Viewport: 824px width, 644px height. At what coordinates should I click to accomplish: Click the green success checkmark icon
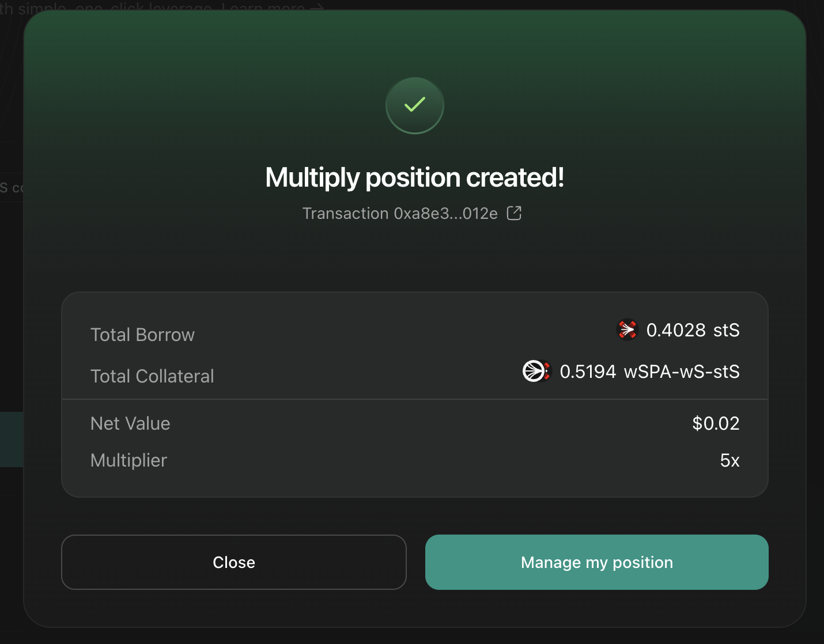[415, 105]
